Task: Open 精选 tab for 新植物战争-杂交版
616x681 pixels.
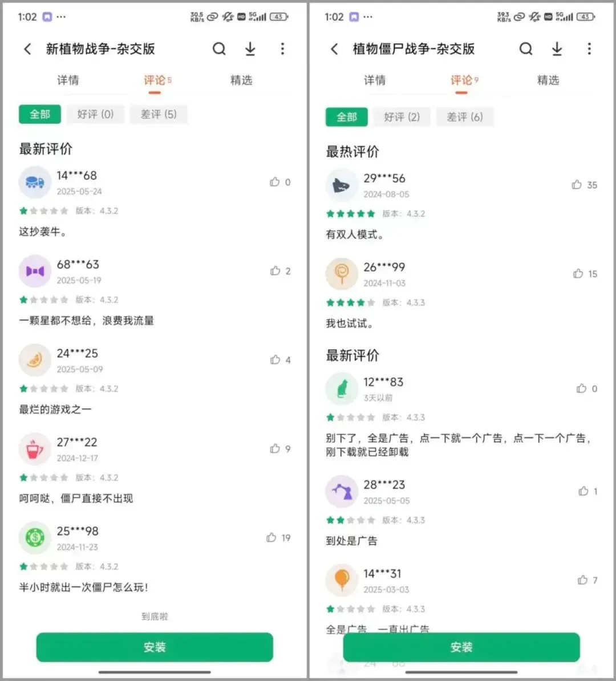Action: [x=241, y=80]
